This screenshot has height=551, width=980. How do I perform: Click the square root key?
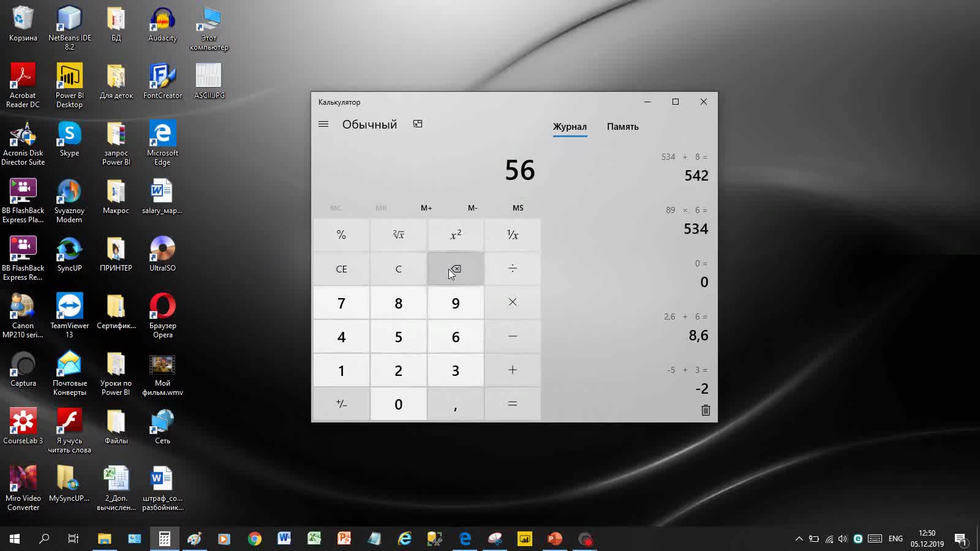pyautogui.click(x=399, y=235)
